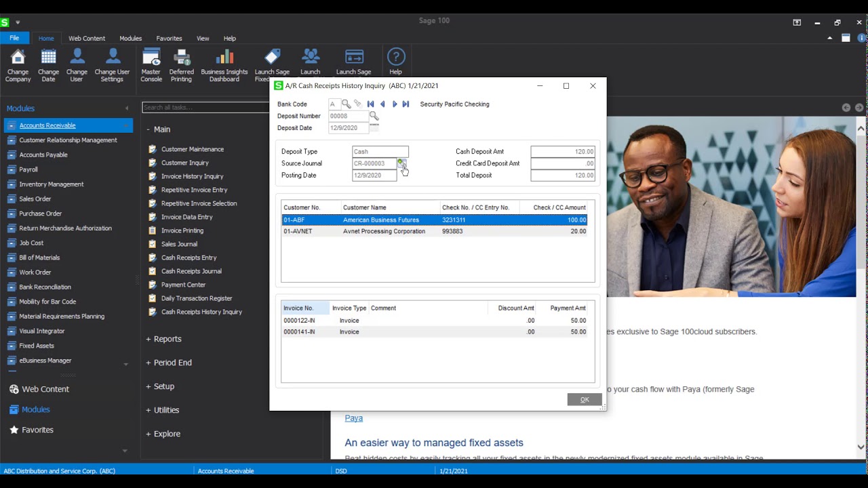Open the File menu
Screen dimensions: 868x488
click(14, 38)
